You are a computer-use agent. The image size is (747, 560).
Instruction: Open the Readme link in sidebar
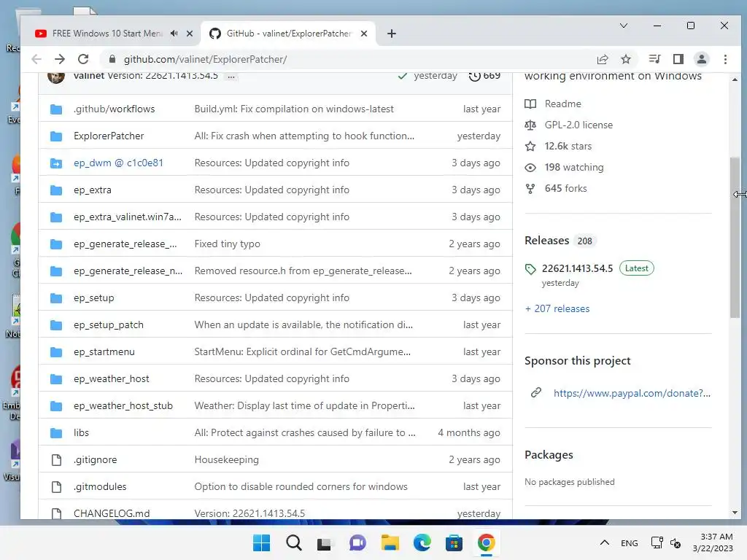pyautogui.click(x=562, y=104)
